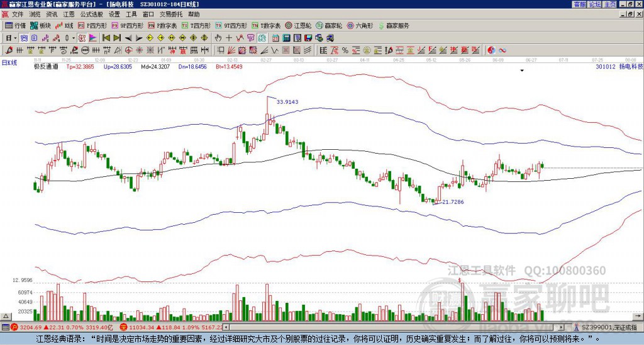Click the Bt=13.4549 value
Image resolution: width=644 pixels, height=345 pixels.
[x=229, y=66]
